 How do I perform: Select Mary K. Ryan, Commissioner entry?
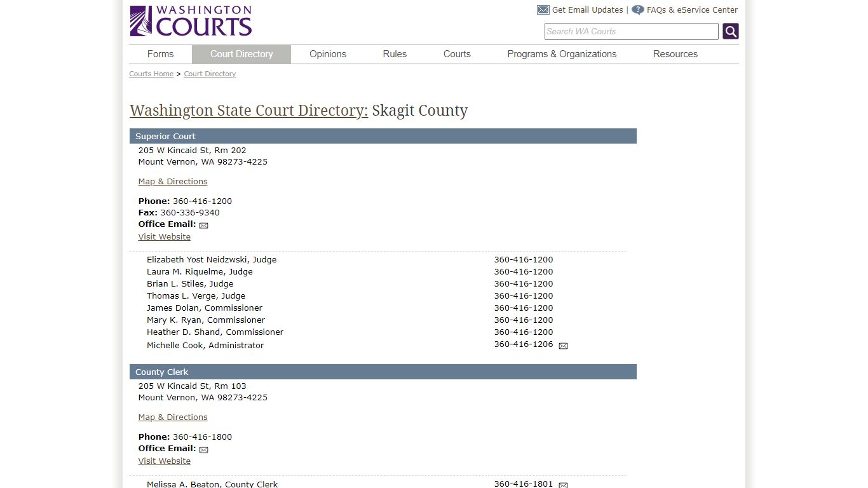point(206,320)
